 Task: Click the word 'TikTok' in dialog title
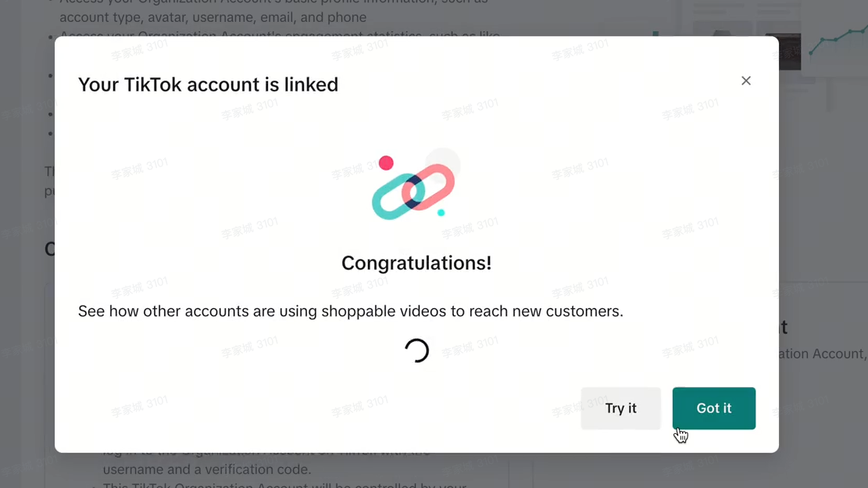pyautogui.click(x=152, y=84)
